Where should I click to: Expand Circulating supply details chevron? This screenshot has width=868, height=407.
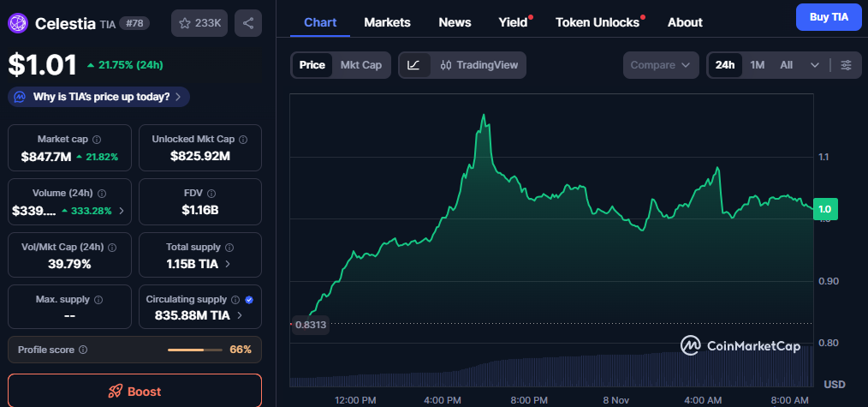(x=240, y=315)
